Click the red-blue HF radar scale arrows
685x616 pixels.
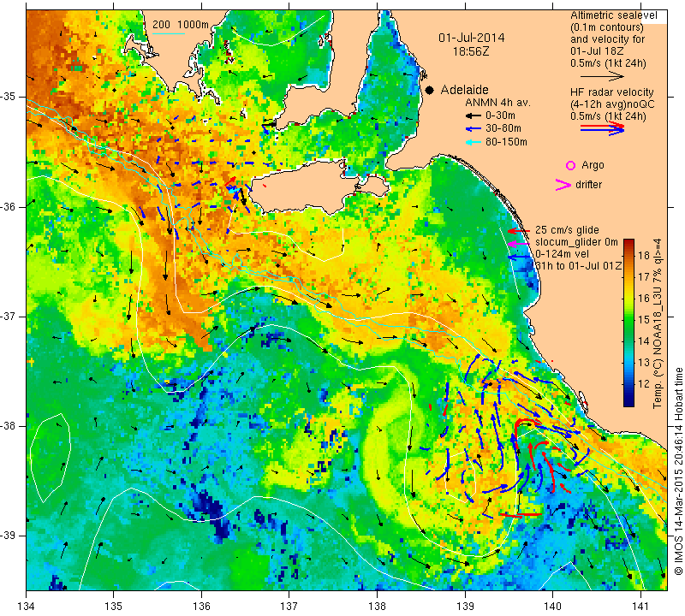602,128
